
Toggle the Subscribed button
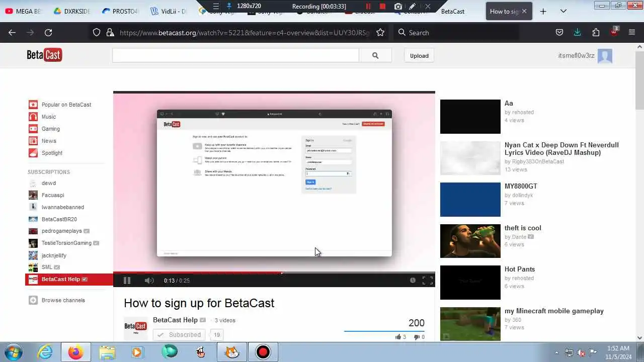click(x=180, y=335)
